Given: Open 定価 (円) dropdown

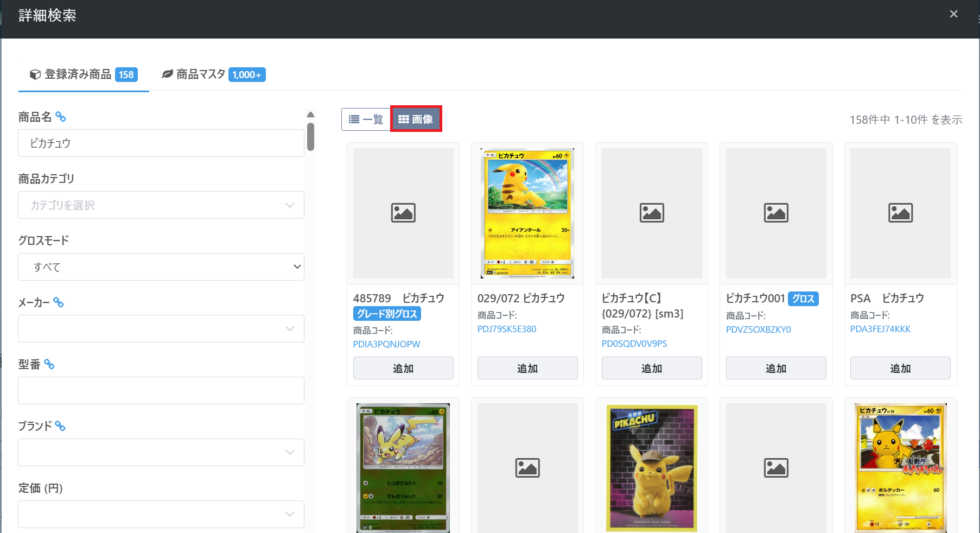Looking at the screenshot, I should pyautogui.click(x=161, y=515).
